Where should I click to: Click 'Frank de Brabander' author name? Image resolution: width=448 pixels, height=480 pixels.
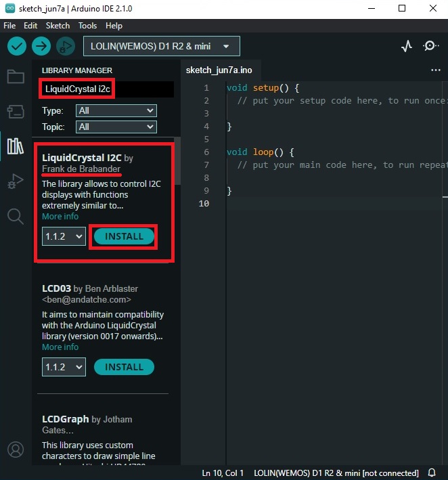(81, 169)
